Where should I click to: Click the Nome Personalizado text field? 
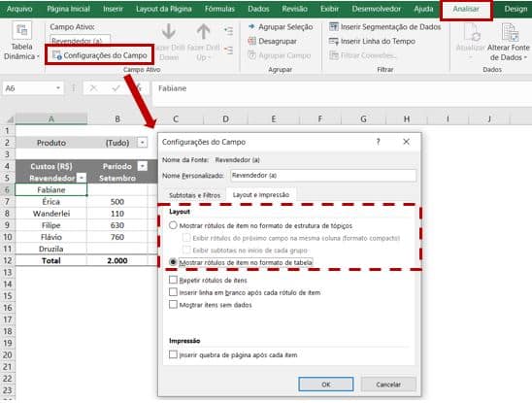click(323, 176)
